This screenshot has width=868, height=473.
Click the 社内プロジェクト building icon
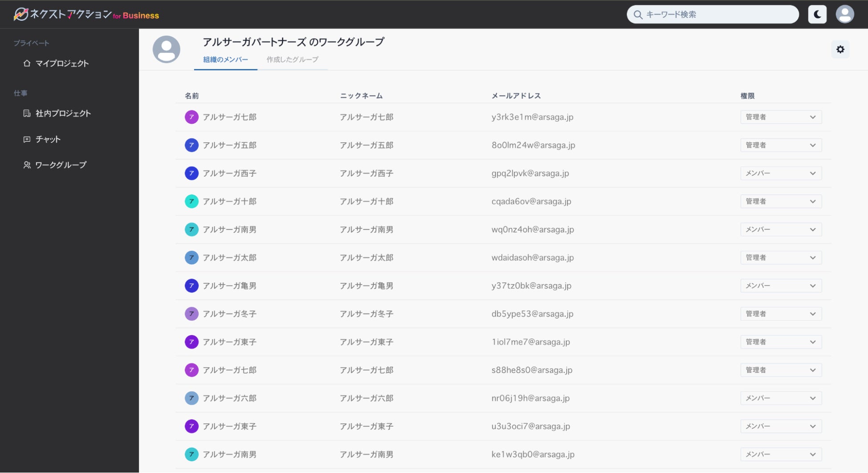[27, 113]
